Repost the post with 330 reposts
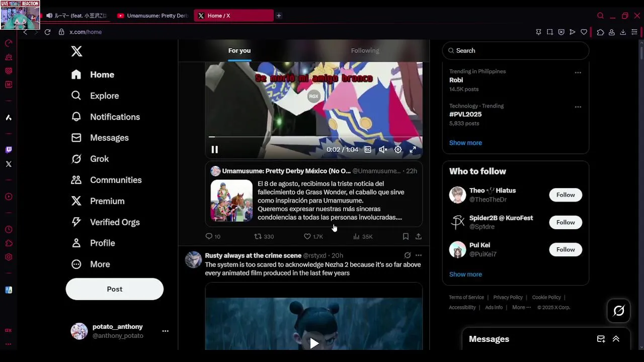The height and width of the screenshot is (362, 644). (264, 236)
